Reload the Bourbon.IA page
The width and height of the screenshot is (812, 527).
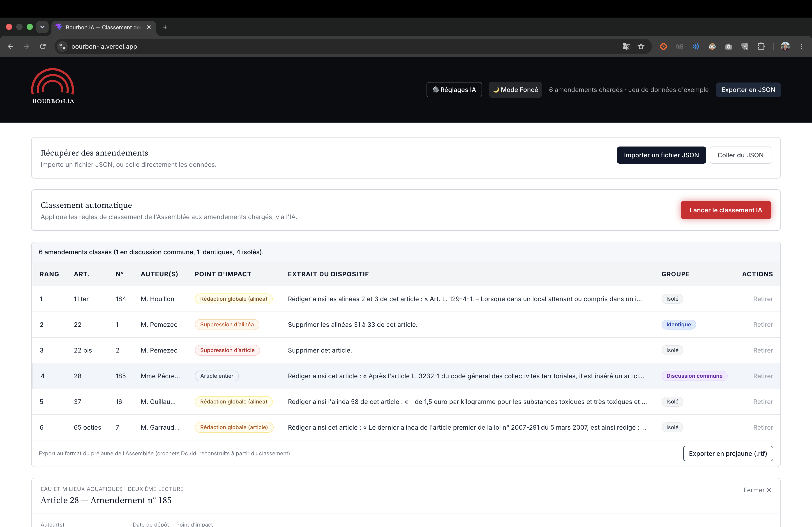(43, 46)
